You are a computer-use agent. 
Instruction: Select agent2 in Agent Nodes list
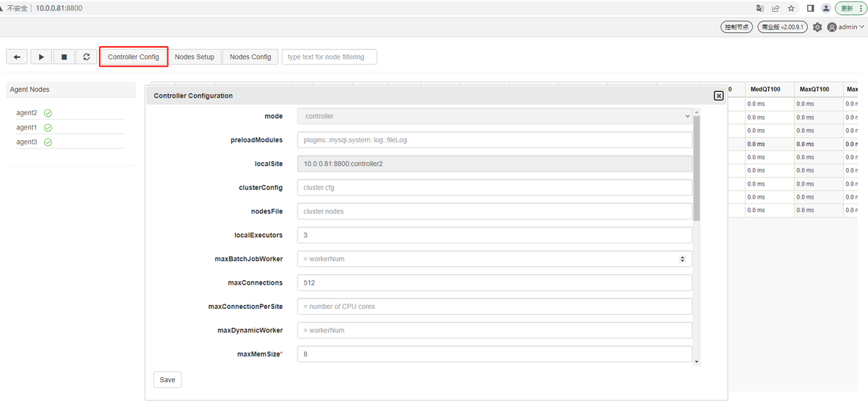[26, 113]
